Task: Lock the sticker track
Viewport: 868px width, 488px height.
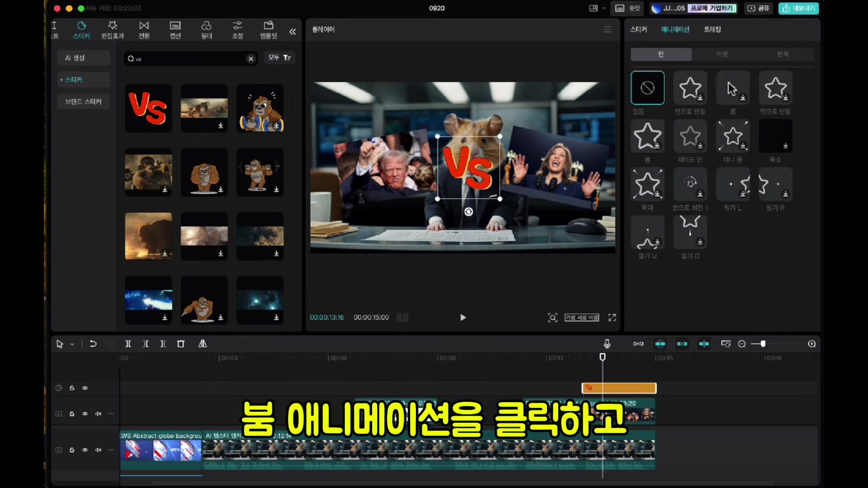Action: (72, 388)
